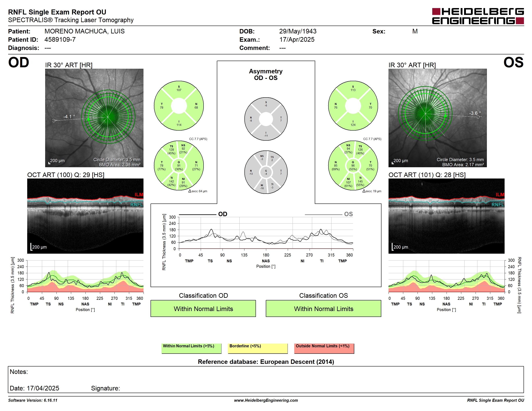Click the Notes field box
Screen dimensions: 532x411
(x=266, y=380)
